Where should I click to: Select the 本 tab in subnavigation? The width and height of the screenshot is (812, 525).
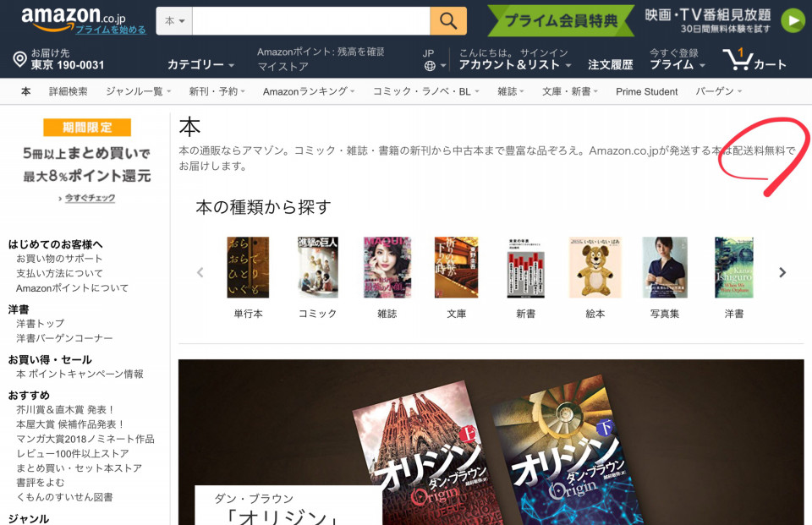26,91
